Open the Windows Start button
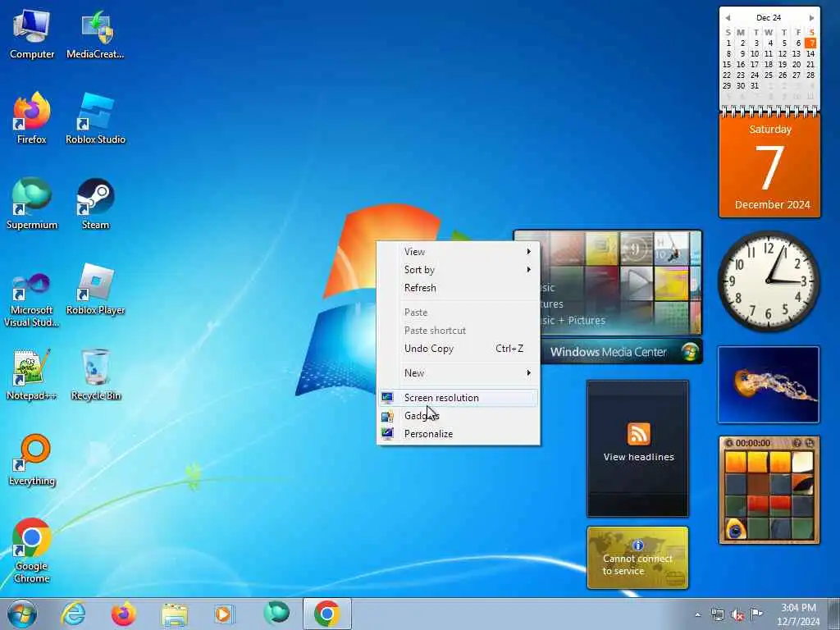This screenshot has width=840, height=630. click(x=22, y=614)
